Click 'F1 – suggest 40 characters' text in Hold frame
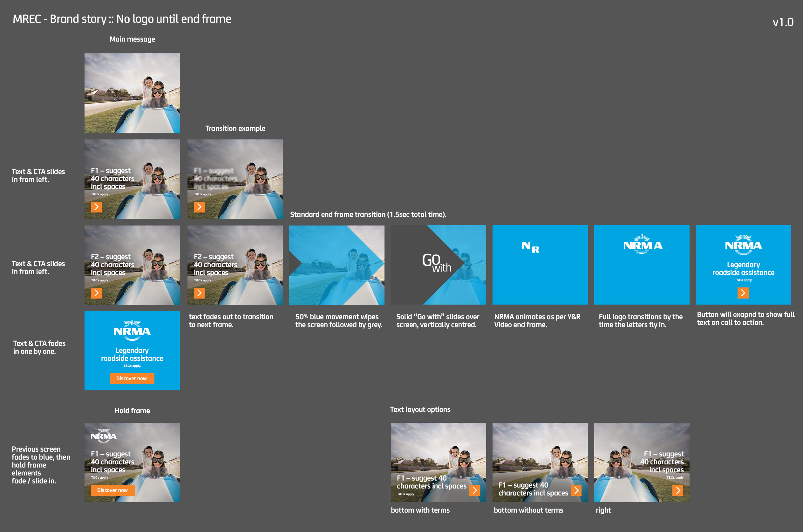 tap(112, 462)
